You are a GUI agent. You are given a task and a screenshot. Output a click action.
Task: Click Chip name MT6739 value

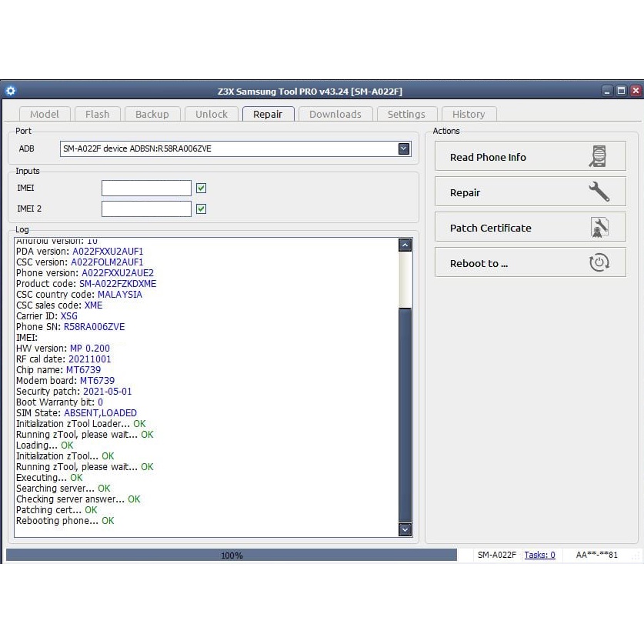(83, 369)
